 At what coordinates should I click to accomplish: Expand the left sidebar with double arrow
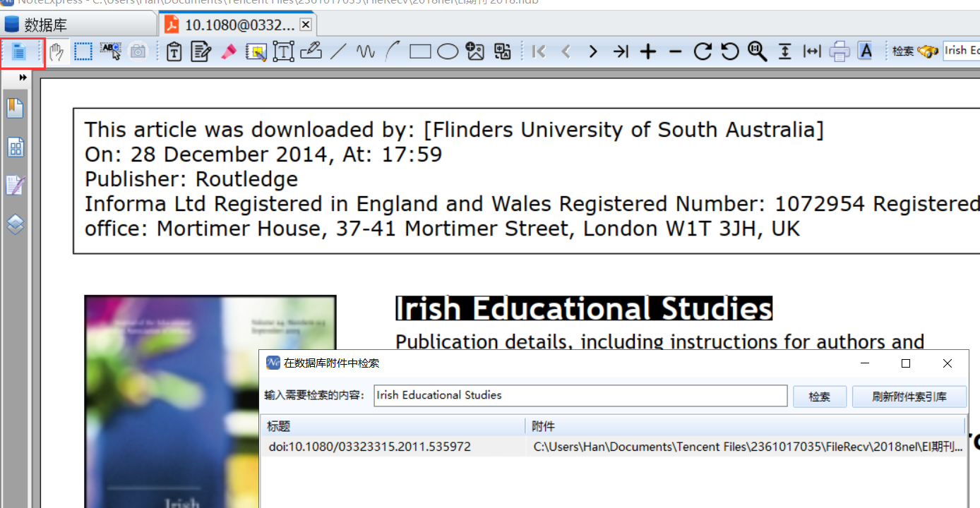[23, 78]
